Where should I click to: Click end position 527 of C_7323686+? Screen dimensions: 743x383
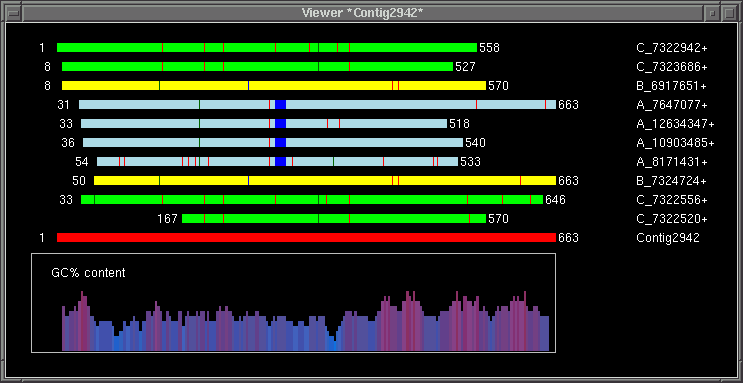pyautogui.click(x=465, y=67)
